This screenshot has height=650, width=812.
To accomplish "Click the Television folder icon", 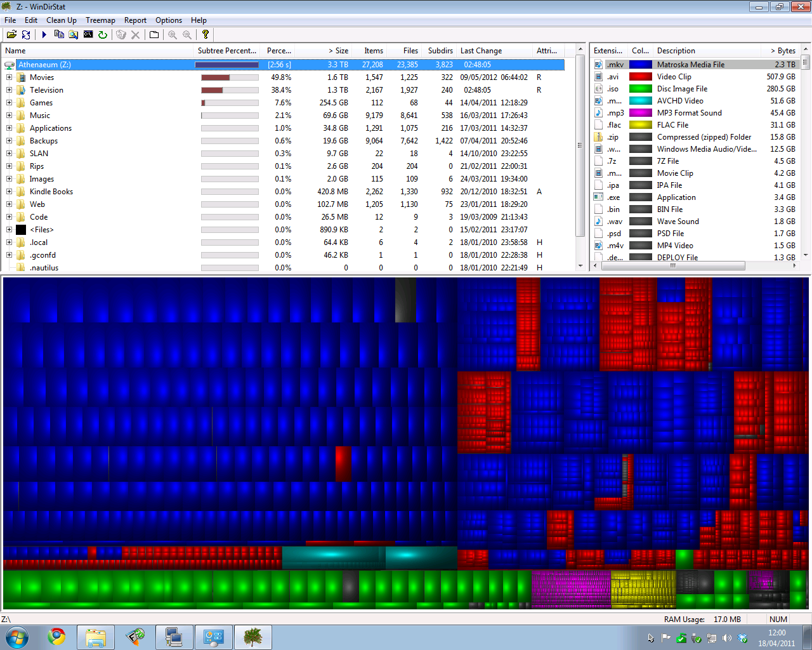I will [x=21, y=90].
